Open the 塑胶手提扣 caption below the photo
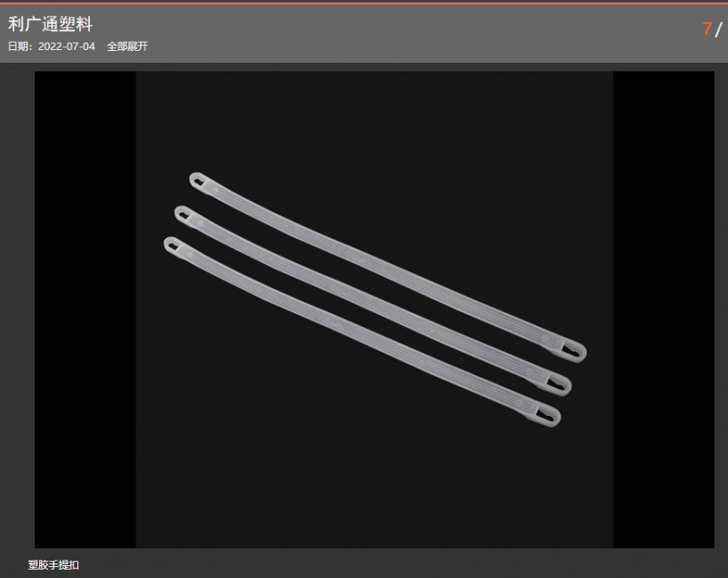Viewport: 728px width, 578px height. point(54,565)
